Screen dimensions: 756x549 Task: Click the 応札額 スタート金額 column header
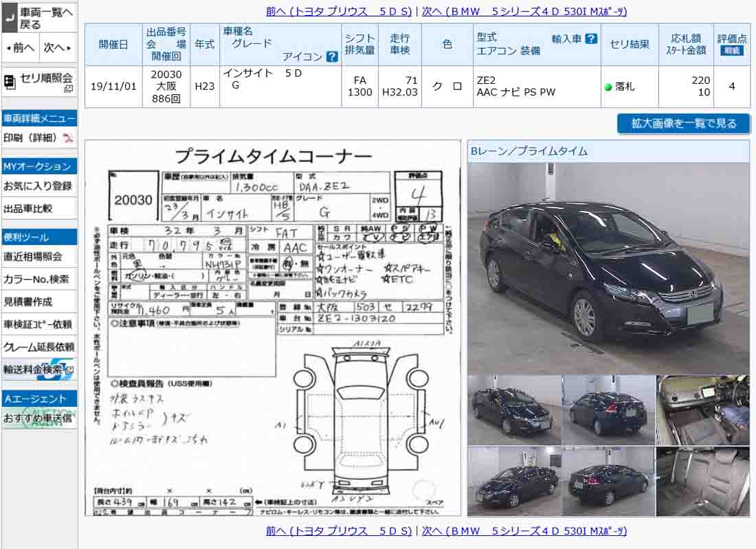[x=686, y=45]
